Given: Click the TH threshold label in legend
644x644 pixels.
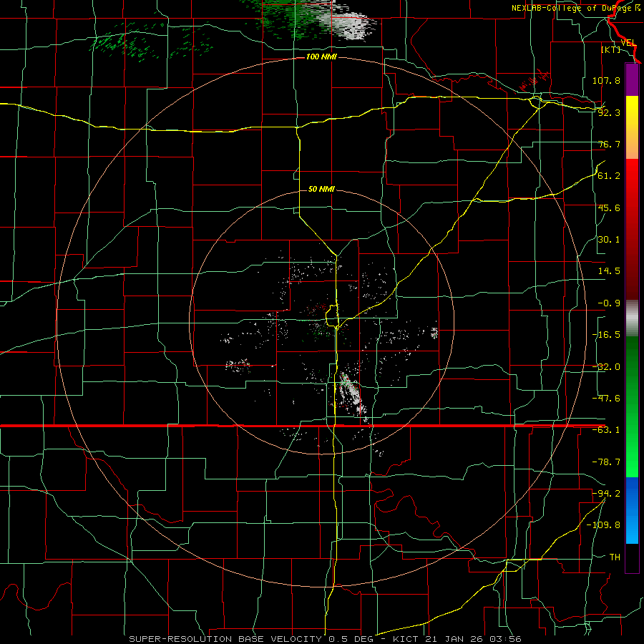Looking at the screenshot, I should click(615, 557).
